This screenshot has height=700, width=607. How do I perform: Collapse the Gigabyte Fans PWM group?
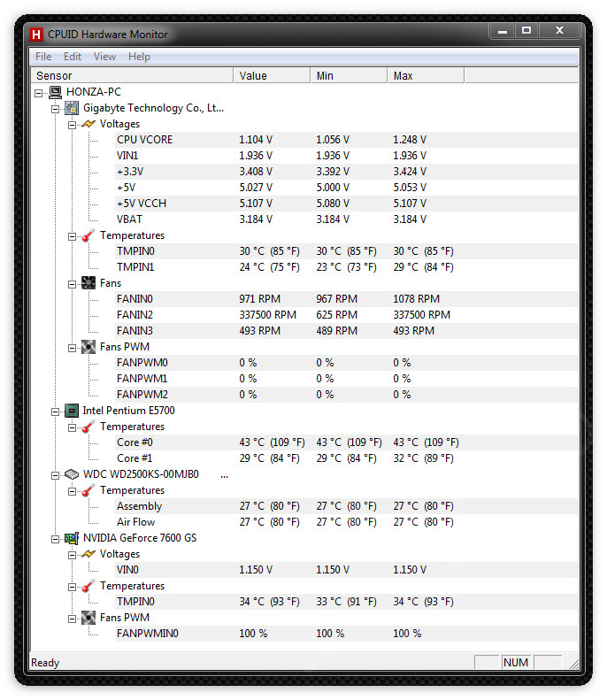(72, 348)
